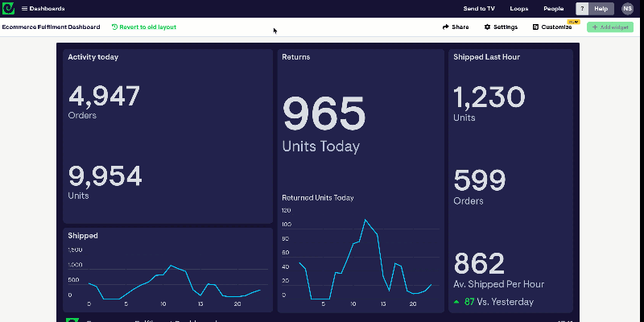Select the Activity today widget title

point(93,57)
